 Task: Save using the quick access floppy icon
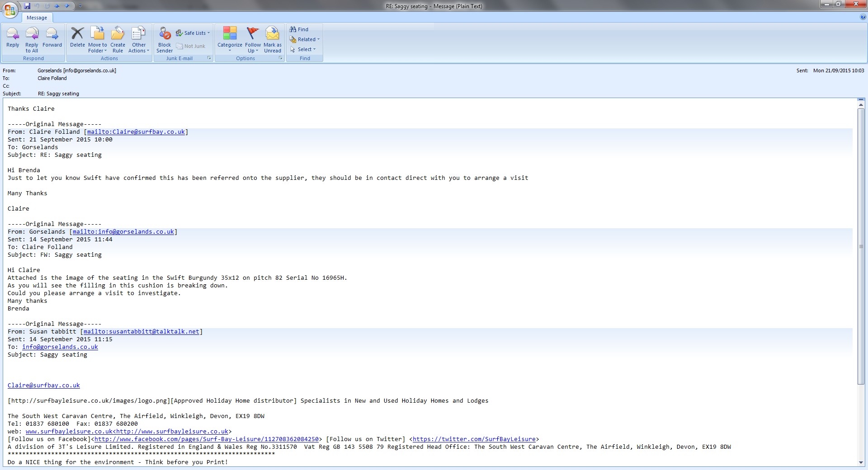(x=27, y=6)
